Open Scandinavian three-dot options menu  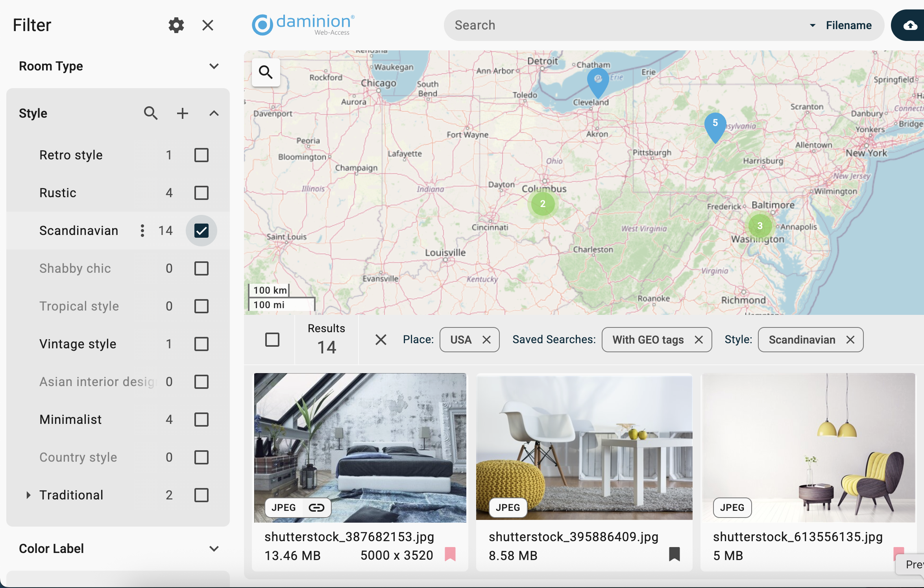pos(142,231)
